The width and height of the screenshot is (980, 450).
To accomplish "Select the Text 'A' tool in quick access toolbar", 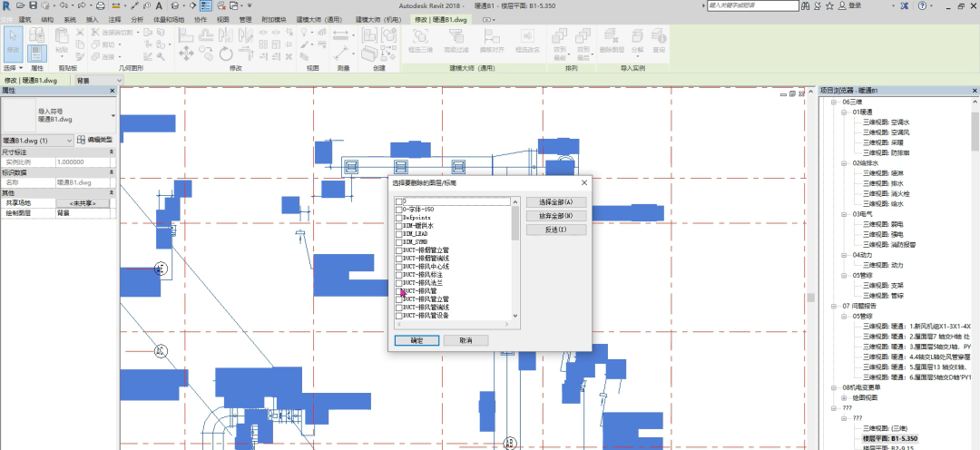I will (x=159, y=5).
